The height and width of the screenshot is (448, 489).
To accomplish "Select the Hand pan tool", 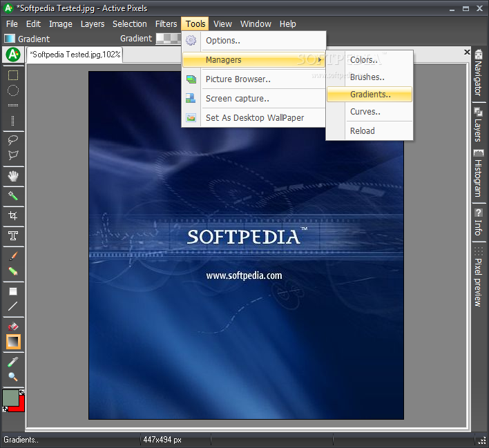I will pos(13,177).
